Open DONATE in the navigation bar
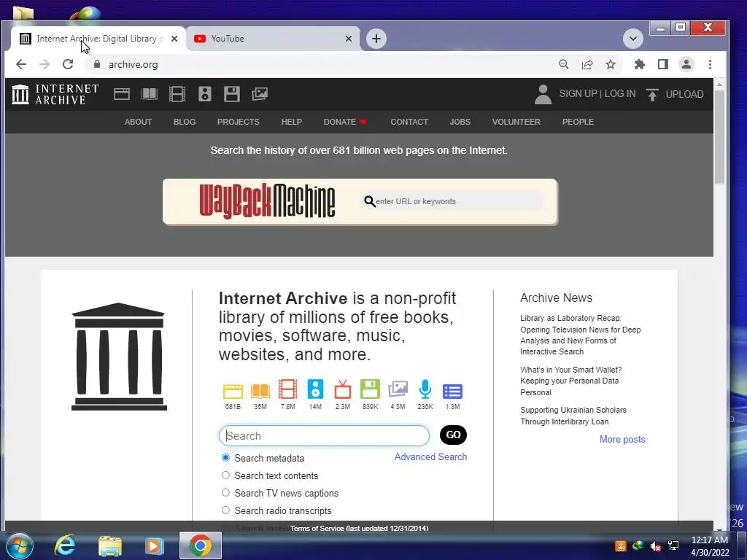This screenshot has height=560, width=747. (x=345, y=122)
